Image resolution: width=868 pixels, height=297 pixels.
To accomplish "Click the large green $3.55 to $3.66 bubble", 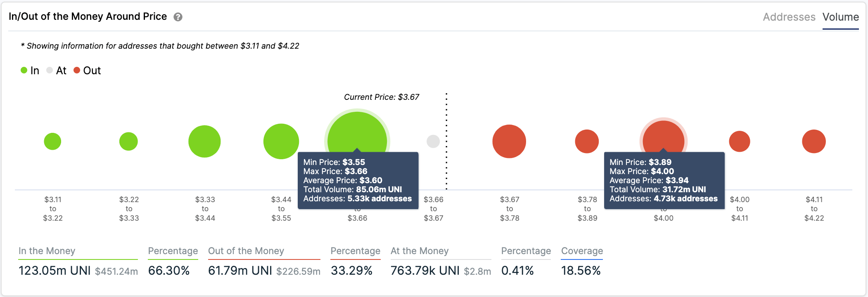I will coord(357,132).
